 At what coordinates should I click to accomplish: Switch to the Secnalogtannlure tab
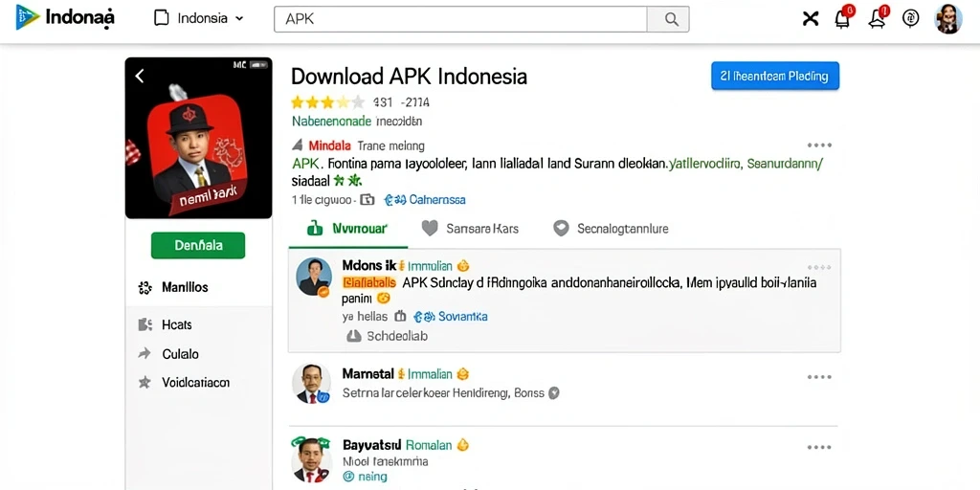click(612, 229)
